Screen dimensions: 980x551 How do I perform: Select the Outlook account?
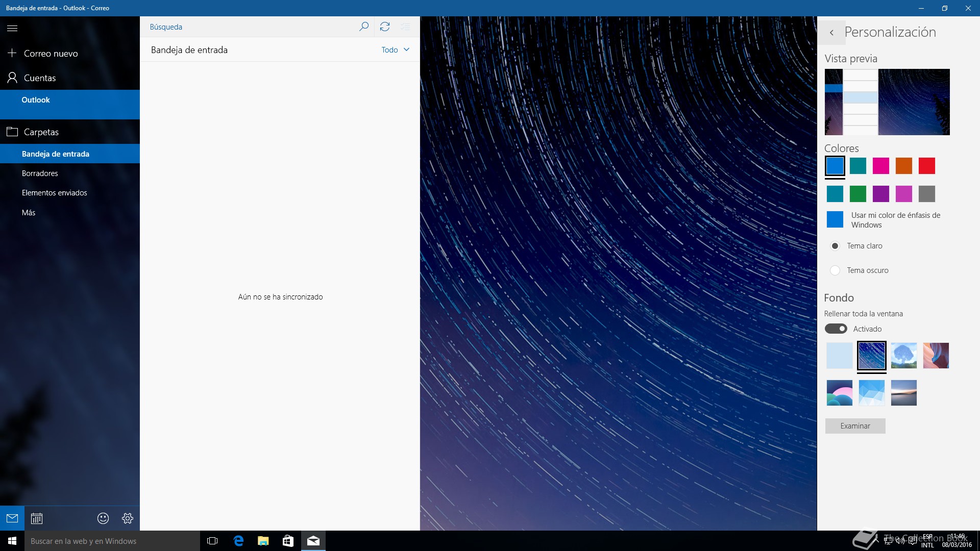[x=70, y=105]
